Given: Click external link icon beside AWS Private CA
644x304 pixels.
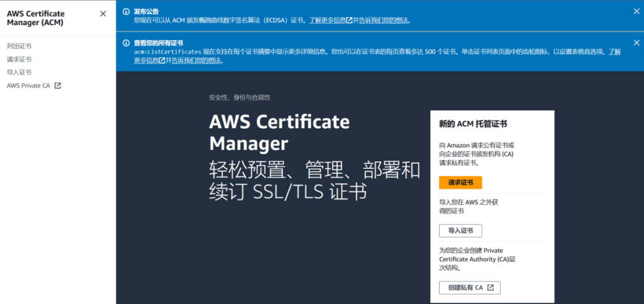Looking at the screenshot, I should point(58,86).
